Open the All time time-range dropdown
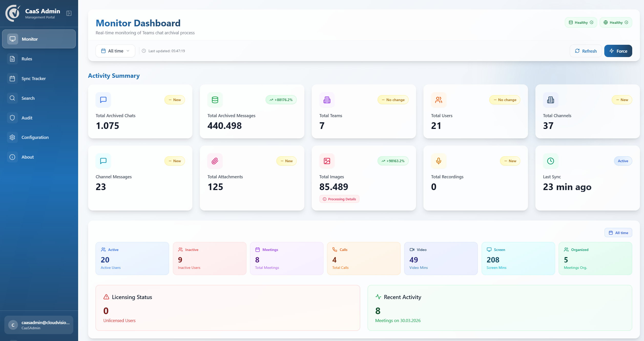The image size is (644, 341). (x=115, y=51)
